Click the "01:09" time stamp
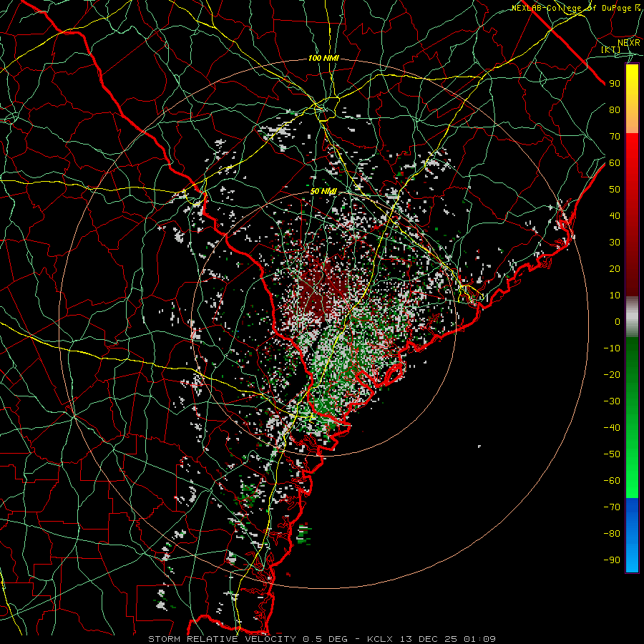 coord(480,639)
